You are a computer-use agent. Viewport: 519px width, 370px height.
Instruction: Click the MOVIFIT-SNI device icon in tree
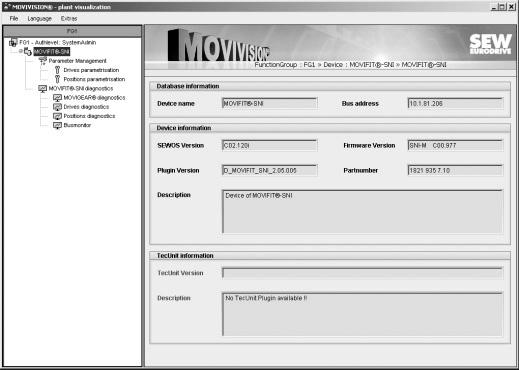(28, 52)
